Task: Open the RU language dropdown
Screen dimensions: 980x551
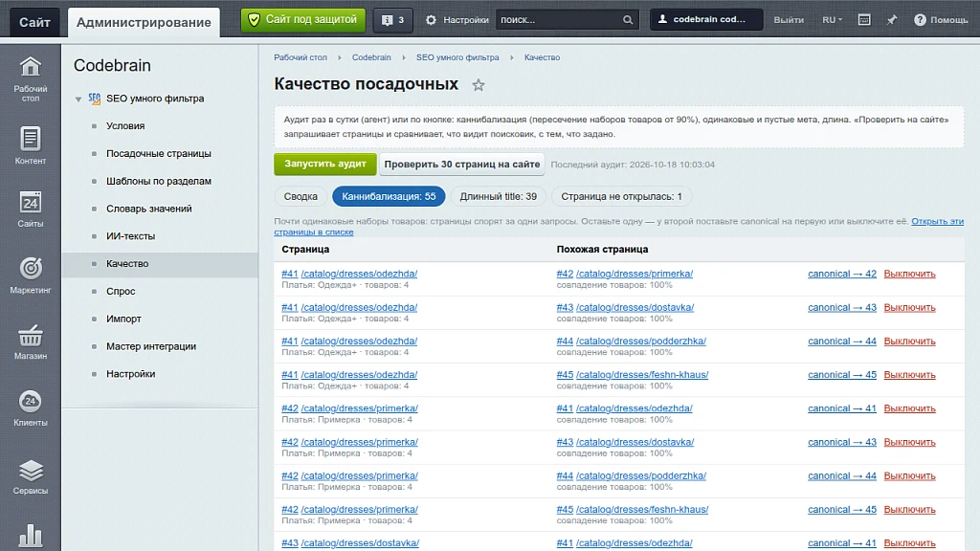Action: 832,20
